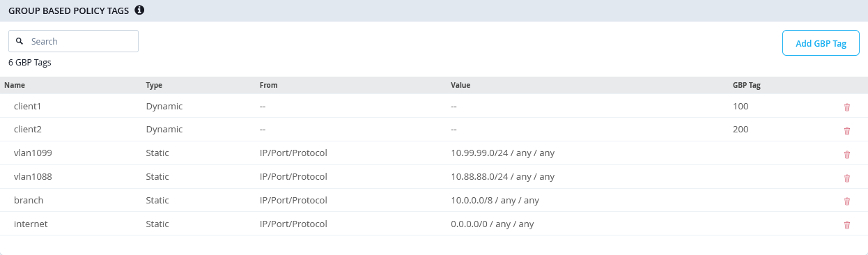Delete the vlan1099 tag via trash icon
868x255 pixels.
point(847,154)
